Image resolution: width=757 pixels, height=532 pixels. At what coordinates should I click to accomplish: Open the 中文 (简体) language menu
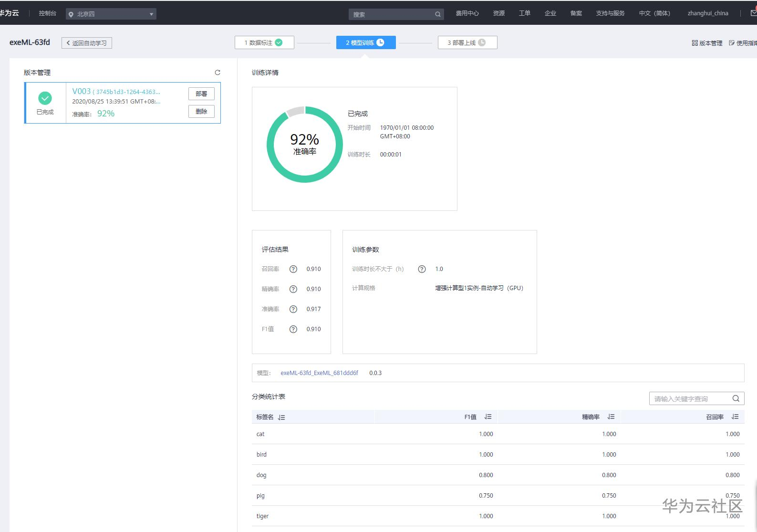[654, 13]
